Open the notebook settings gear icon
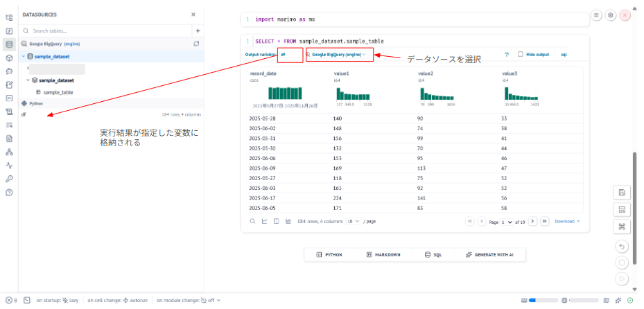 (x=611, y=15)
